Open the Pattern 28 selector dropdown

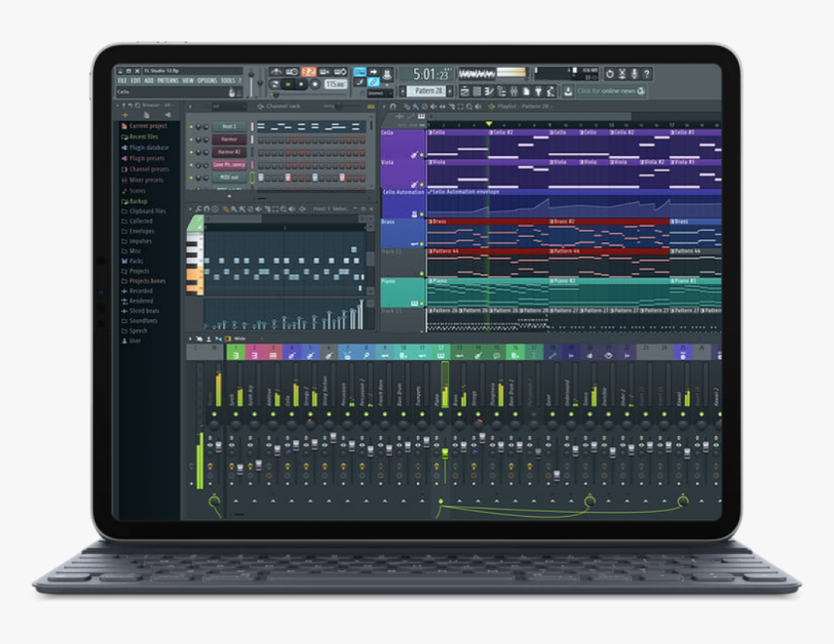pos(425,88)
